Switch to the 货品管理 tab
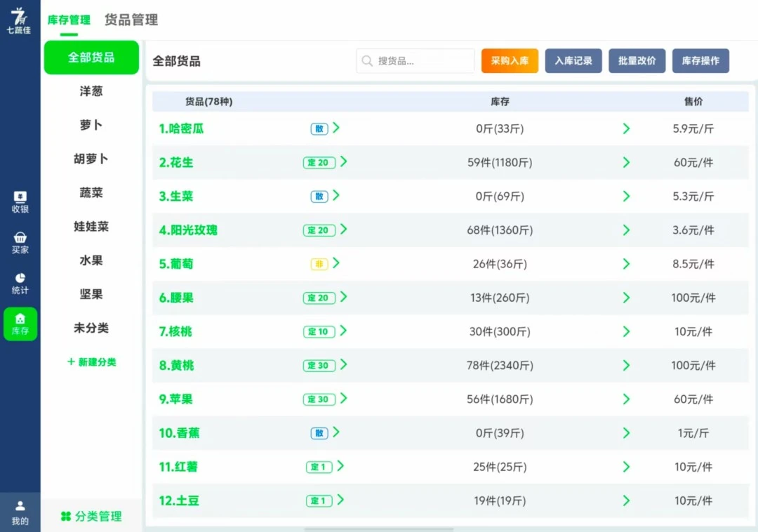 point(131,20)
